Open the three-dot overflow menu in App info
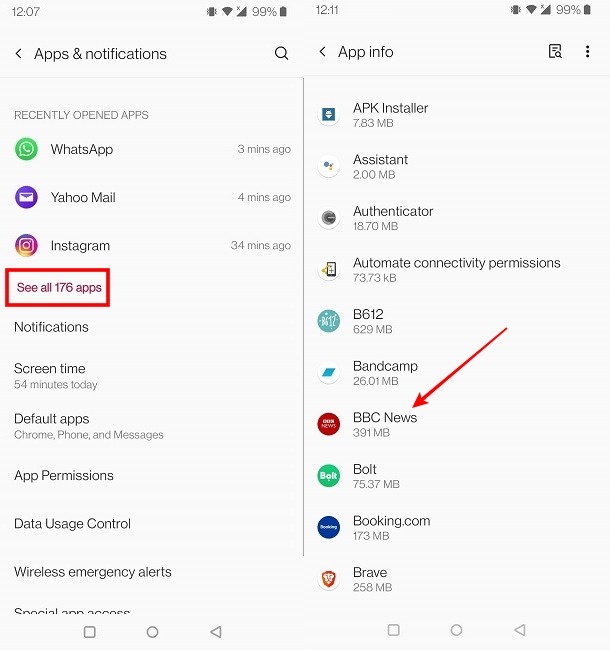 point(587,51)
